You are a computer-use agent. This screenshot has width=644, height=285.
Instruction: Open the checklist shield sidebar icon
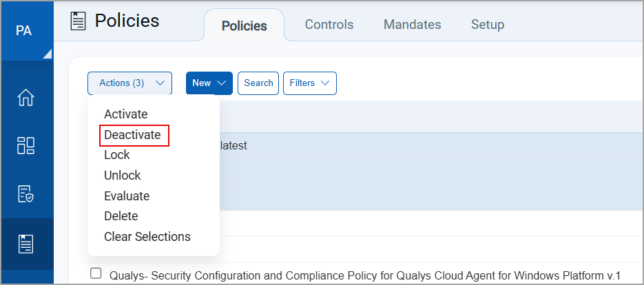(25, 194)
